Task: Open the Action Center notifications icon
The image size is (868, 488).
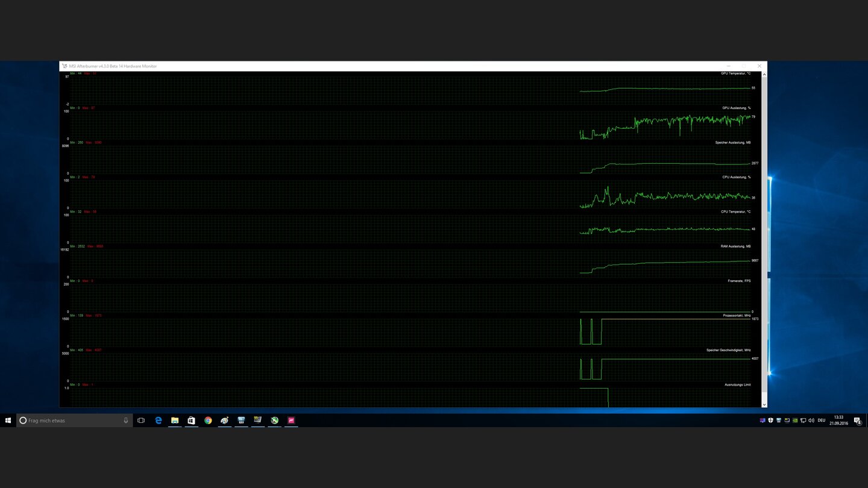Action: pyautogui.click(x=858, y=421)
